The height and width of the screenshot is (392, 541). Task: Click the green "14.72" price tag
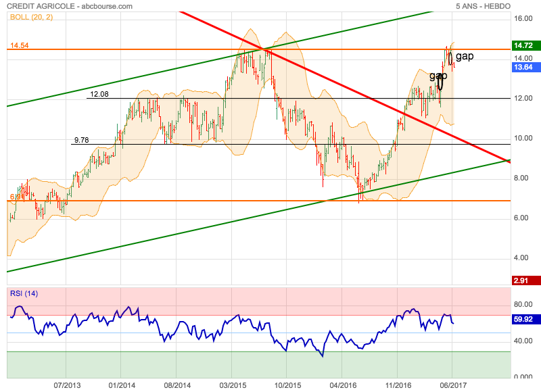(526, 45)
